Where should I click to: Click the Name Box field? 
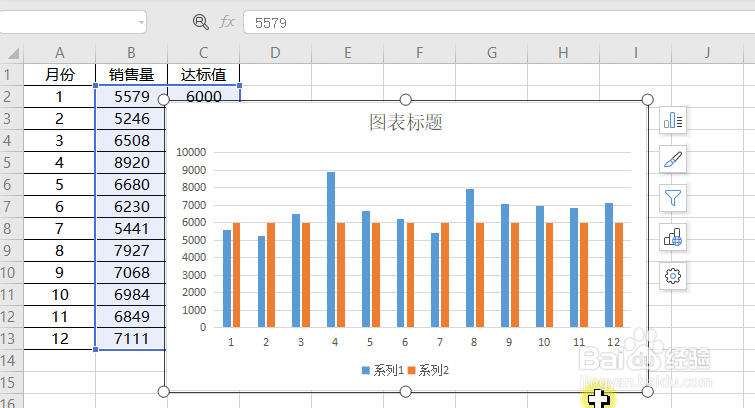tap(68, 22)
